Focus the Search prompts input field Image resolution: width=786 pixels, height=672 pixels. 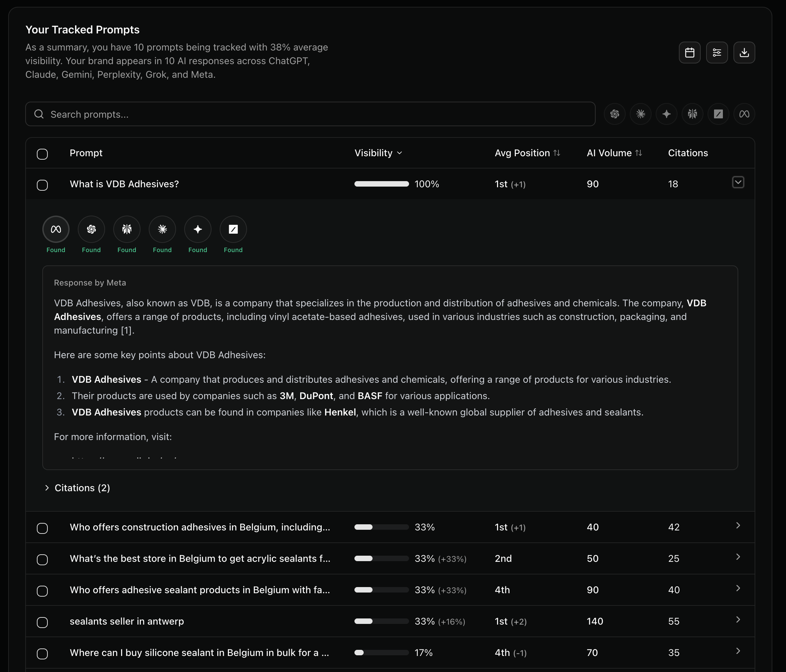coord(310,114)
